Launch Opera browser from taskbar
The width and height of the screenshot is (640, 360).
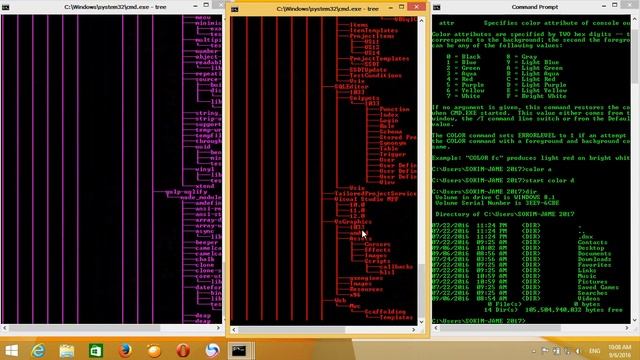point(183,351)
